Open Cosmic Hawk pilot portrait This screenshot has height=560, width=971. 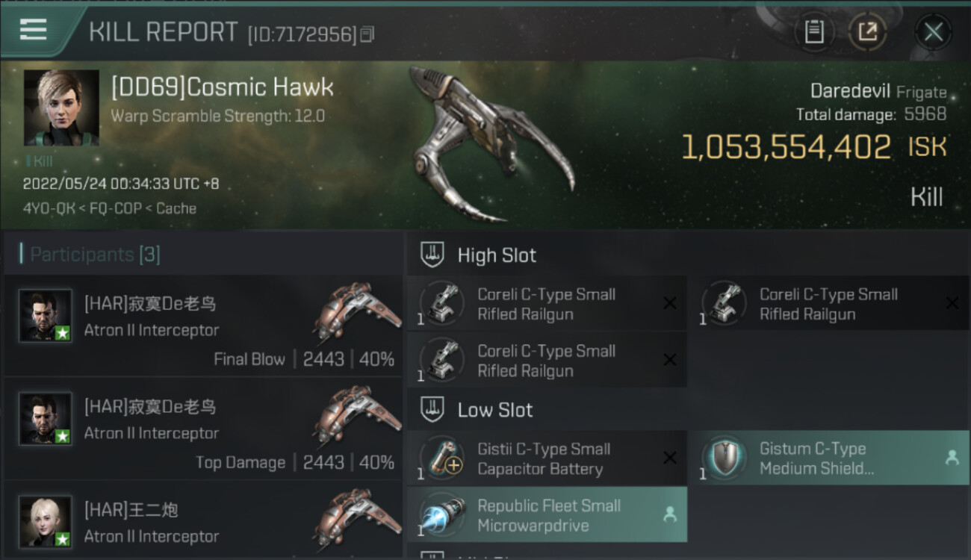click(61, 108)
